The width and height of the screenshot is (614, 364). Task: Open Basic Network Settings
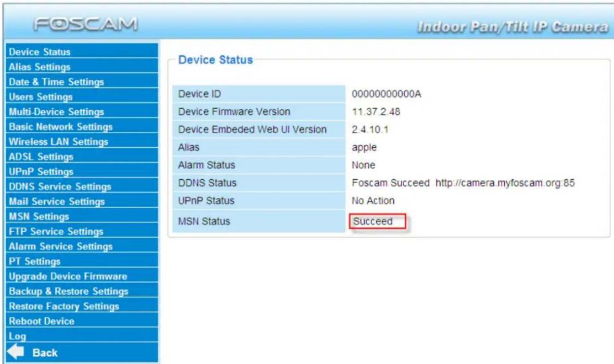click(61, 127)
